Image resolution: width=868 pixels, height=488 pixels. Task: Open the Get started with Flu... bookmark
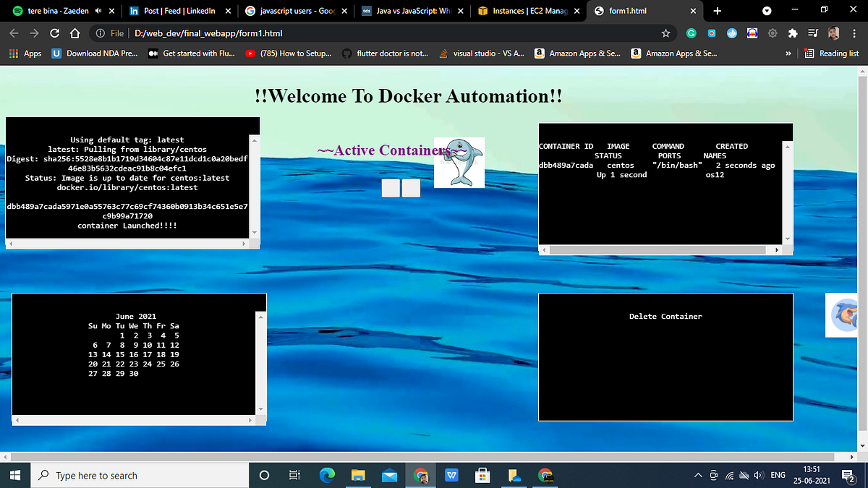tap(192, 53)
